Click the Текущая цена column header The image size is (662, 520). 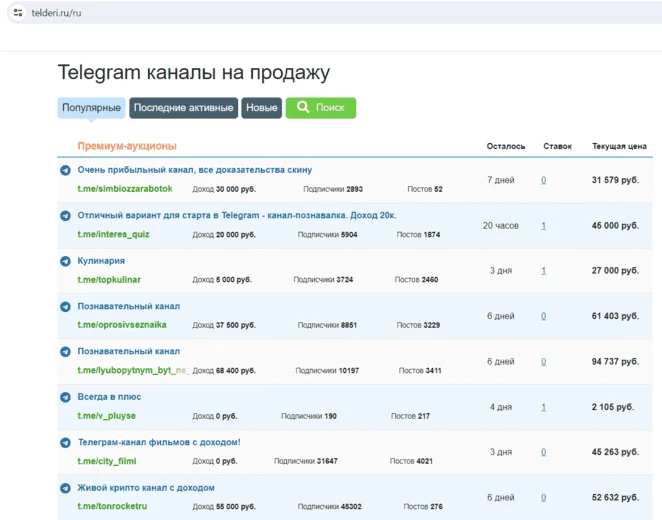619,146
